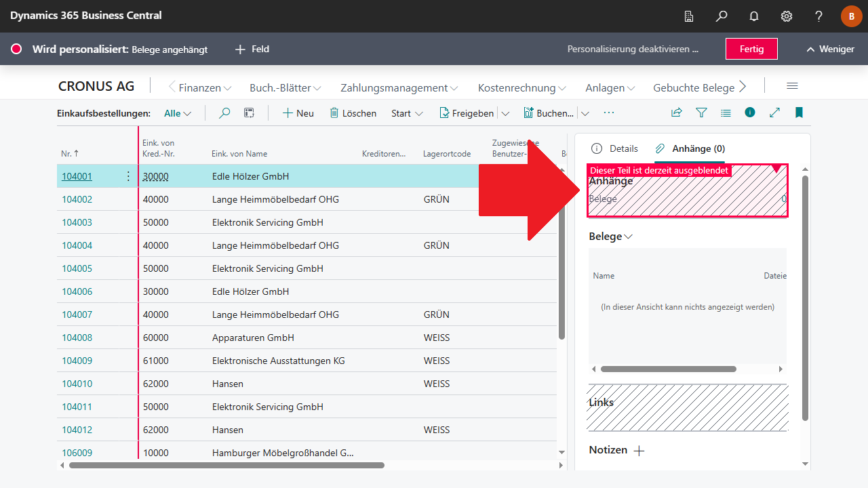Image resolution: width=868 pixels, height=488 pixels.
Task: Search the list with the magnifier icon
Action: 224,113
